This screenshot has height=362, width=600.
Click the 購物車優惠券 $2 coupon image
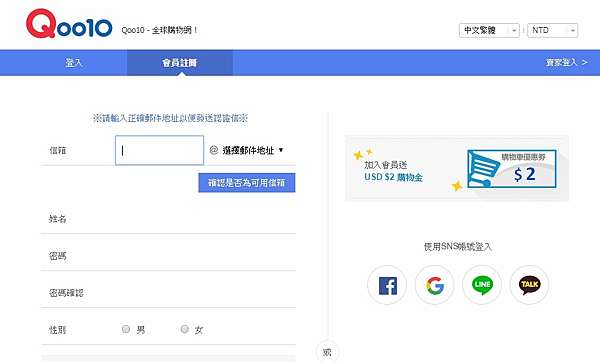(512, 169)
